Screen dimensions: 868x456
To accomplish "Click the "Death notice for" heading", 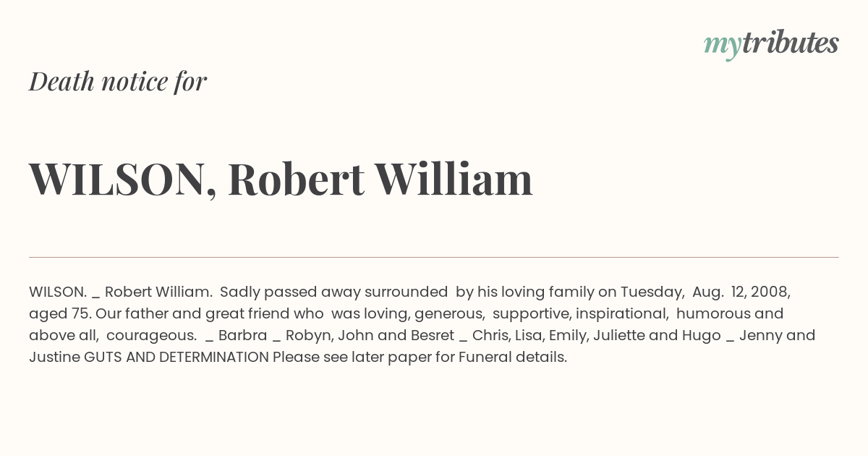I will (118, 81).
